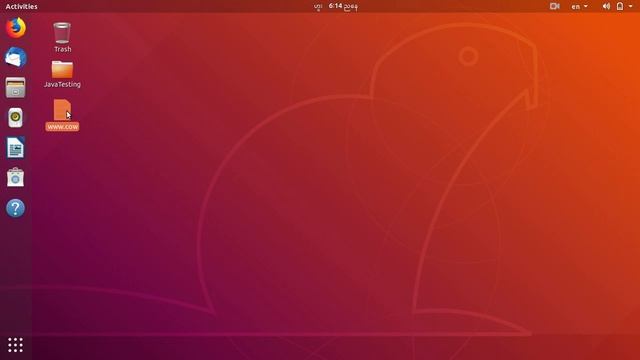Open the system menu dropdown arrow
The image size is (640, 360).
coord(631,6)
